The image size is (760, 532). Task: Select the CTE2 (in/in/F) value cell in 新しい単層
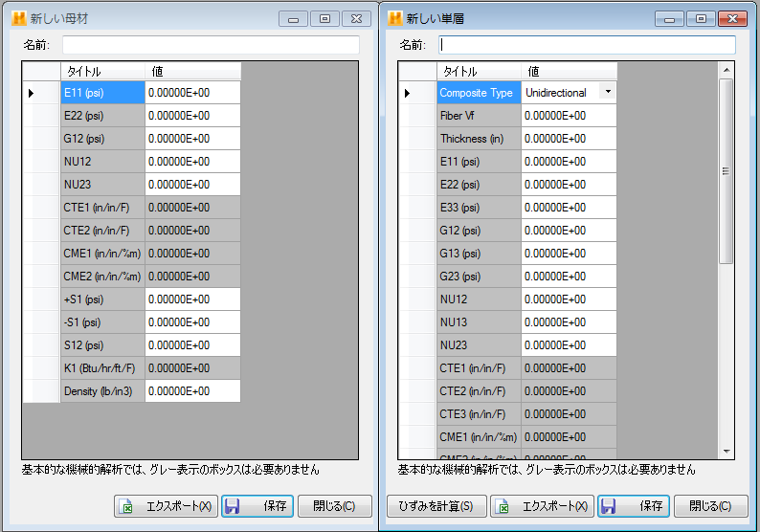point(569,391)
